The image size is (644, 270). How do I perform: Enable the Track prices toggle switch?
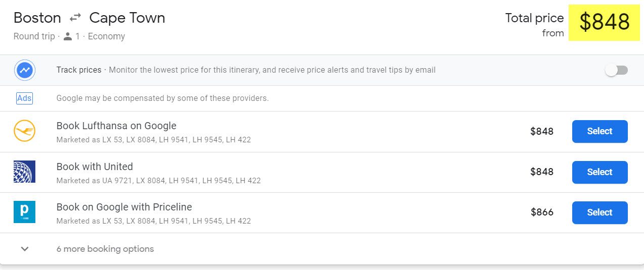pyautogui.click(x=617, y=70)
